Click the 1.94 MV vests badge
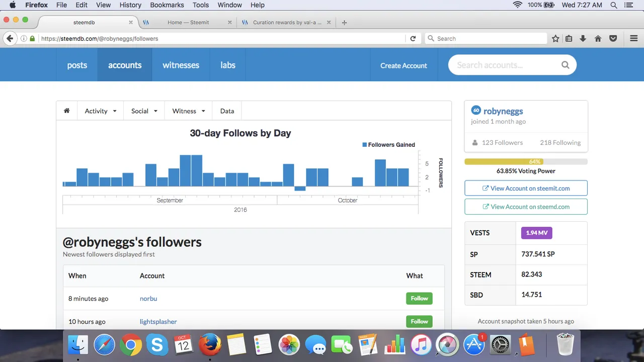The width and height of the screenshot is (644, 362). click(x=537, y=233)
